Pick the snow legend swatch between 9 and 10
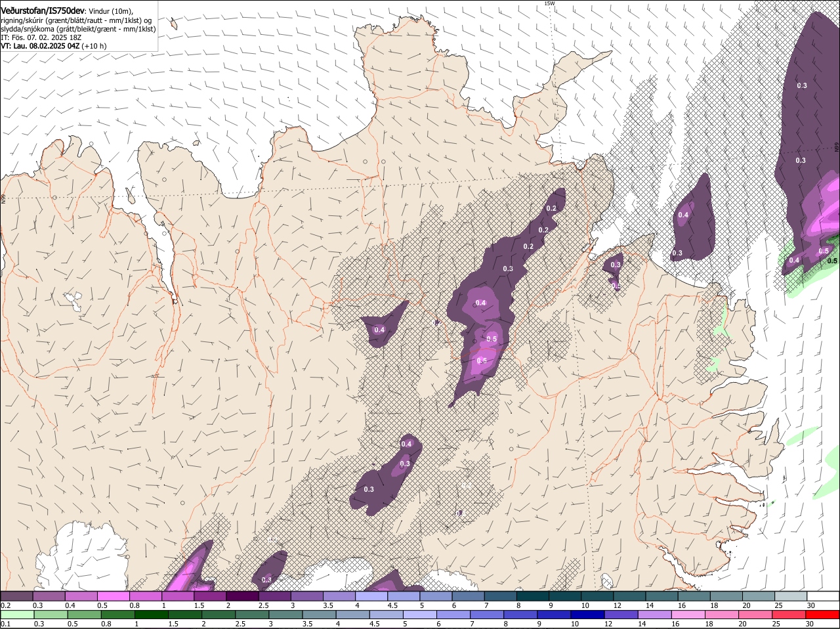Viewport: 840px width, 629px height. click(x=565, y=596)
